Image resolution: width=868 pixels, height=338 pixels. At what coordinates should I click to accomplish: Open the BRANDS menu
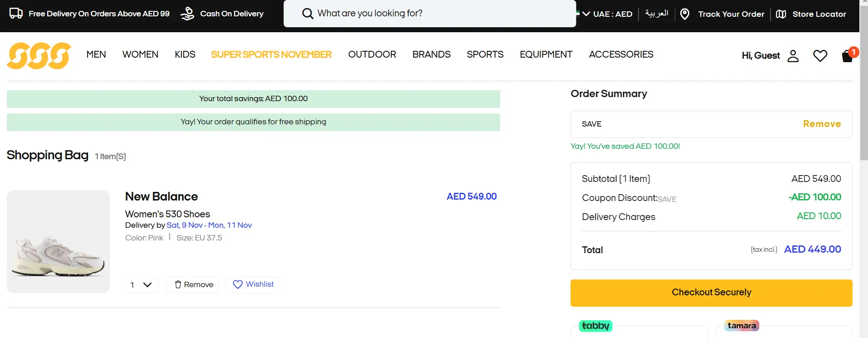coord(431,54)
